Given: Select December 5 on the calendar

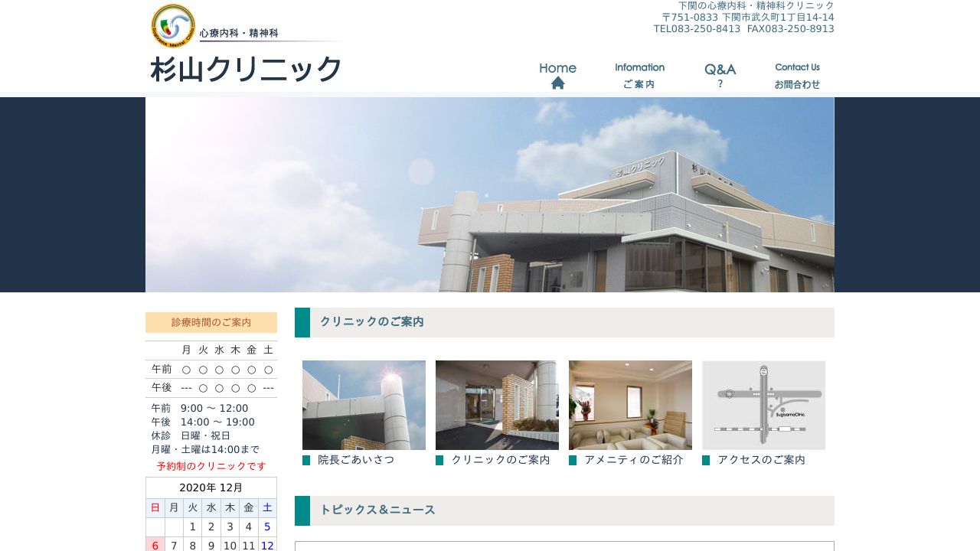Looking at the screenshot, I should 266,527.
